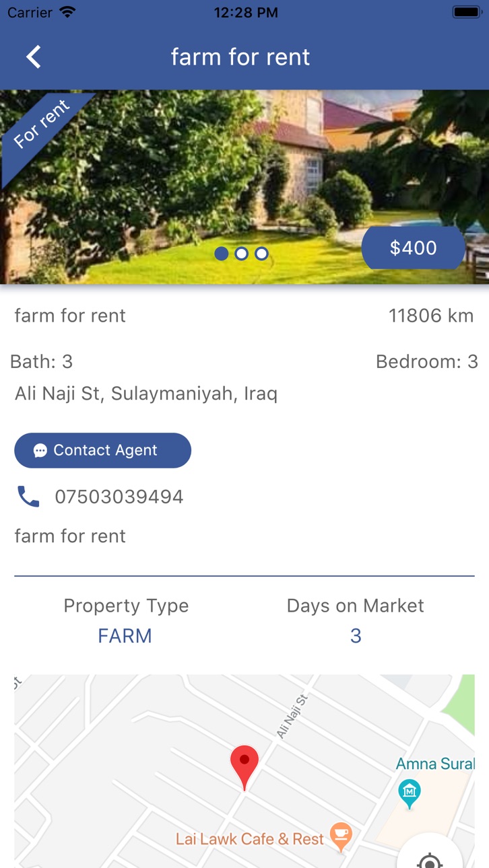Tap the $400 price badge

click(414, 248)
